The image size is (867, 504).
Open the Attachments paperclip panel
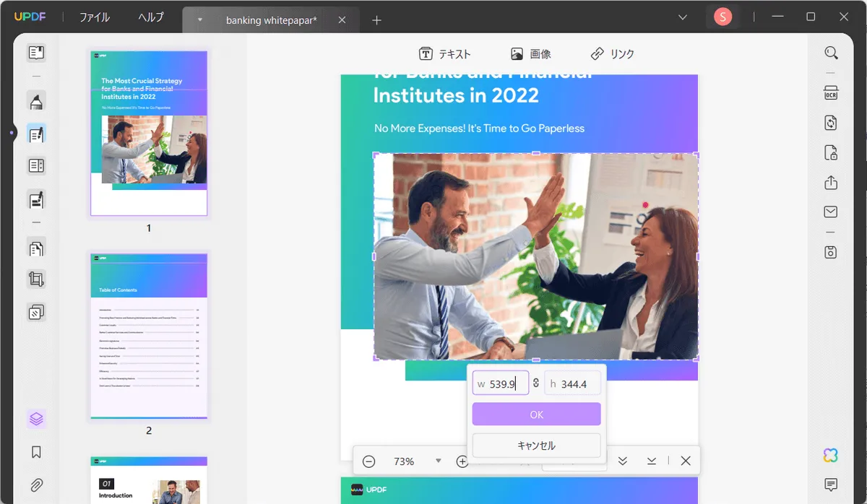36,485
